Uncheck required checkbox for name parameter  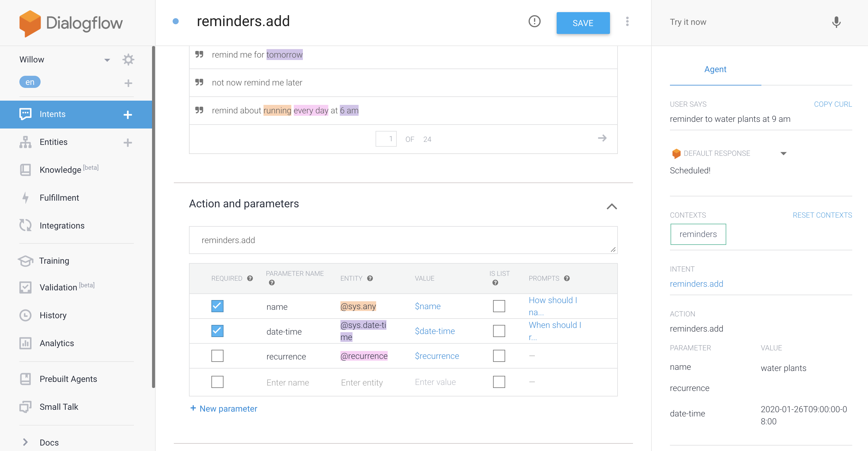click(217, 306)
